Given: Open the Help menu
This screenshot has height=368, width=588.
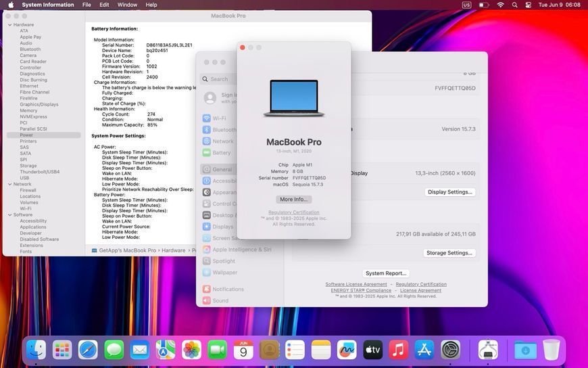Looking at the screenshot, I should (151, 5).
